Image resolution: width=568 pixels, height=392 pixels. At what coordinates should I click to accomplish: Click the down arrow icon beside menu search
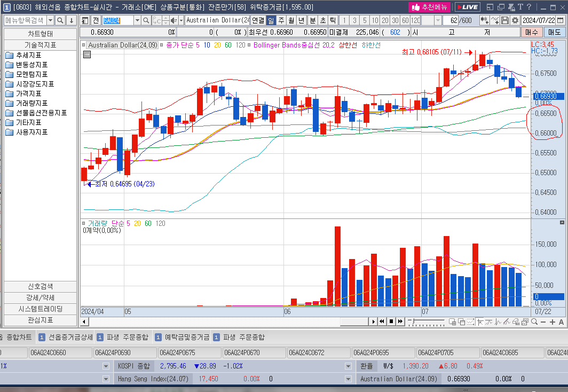tap(71, 20)
